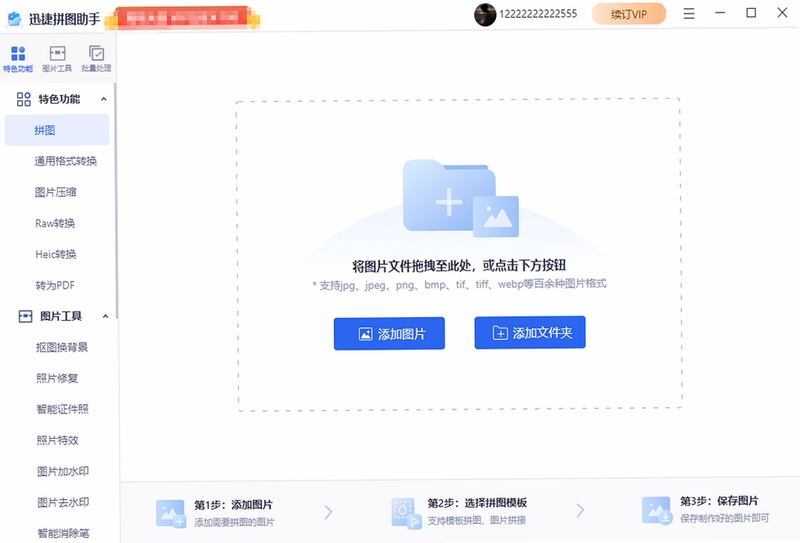The height and width of the screenshot is (543, 800).
Task: Maximize the application window
Action: 751,13
